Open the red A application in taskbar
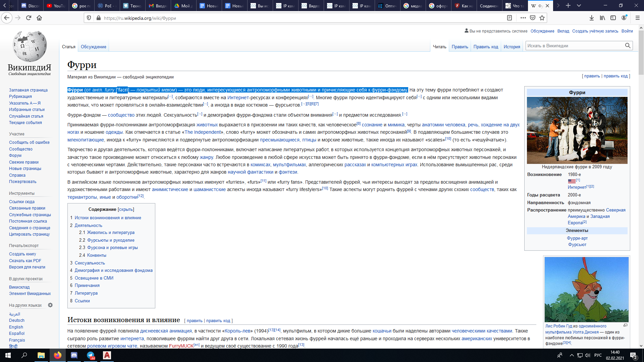Image resolution: width=644 pixels, height=362 pixels. (x=107, y=355)
